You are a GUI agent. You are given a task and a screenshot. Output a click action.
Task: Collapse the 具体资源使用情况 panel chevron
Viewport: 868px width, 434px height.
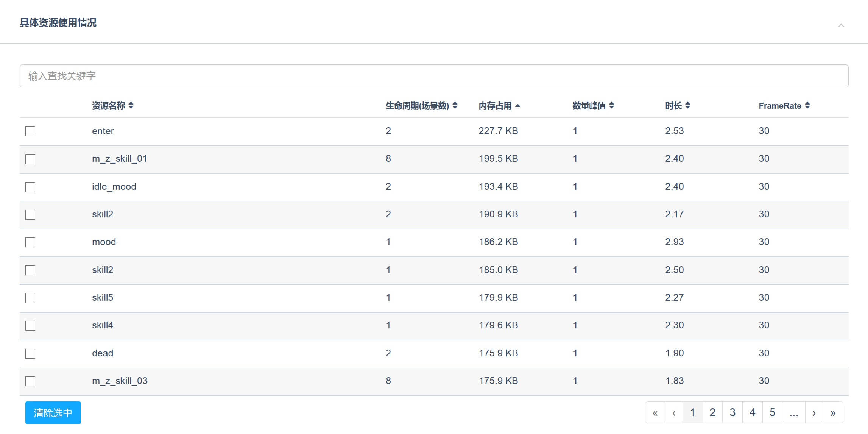coord(841,25)
